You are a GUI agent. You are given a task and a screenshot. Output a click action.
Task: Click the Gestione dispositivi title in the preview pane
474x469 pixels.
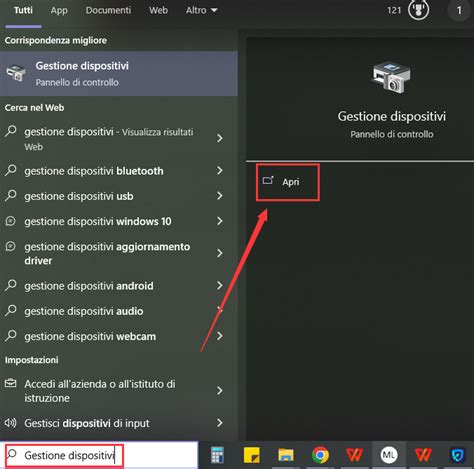pos(392,116)
